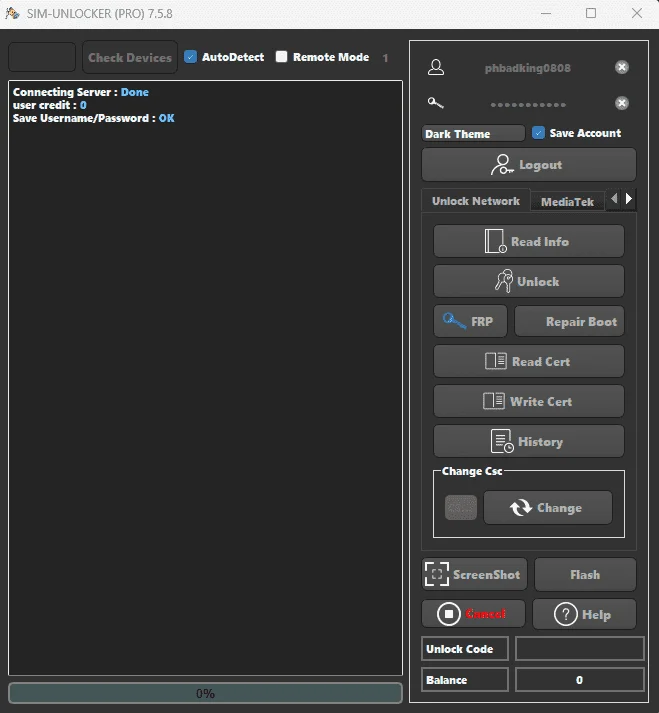Open the Dark Theme dropdown
Screen dimensions: 659x713
[473, 134]
